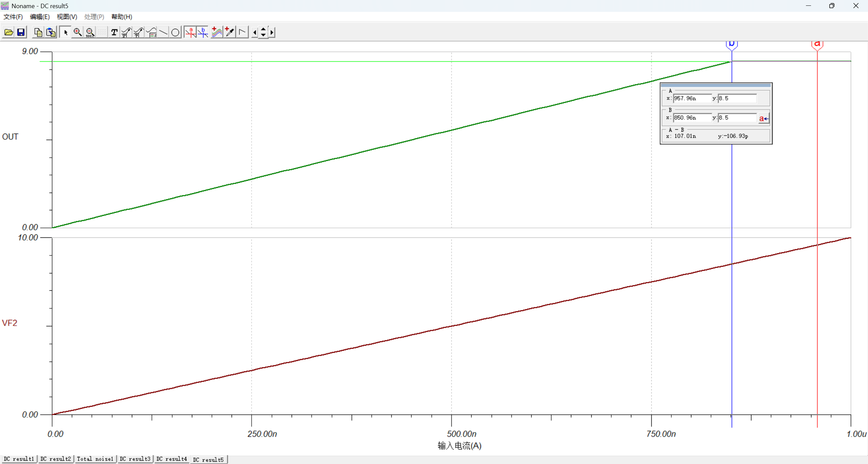Click the zoom out 100% magnifier icon
The width and height of the screenshot is (868, 464).
90,33
